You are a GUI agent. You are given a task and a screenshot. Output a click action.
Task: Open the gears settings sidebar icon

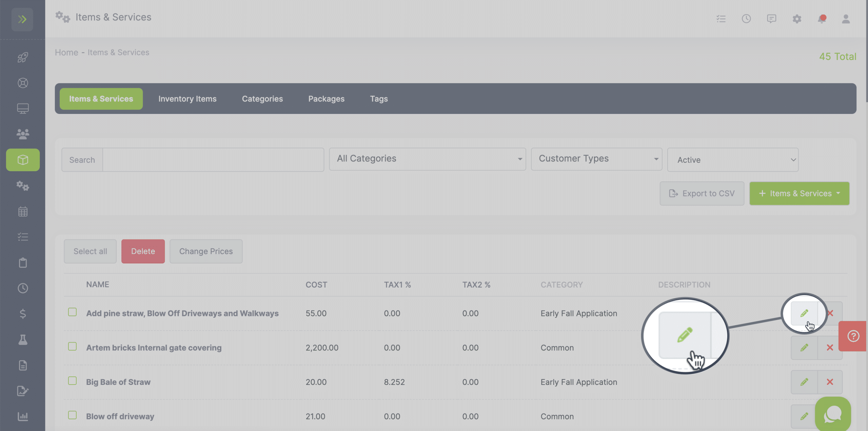click(x=23, y=185)
